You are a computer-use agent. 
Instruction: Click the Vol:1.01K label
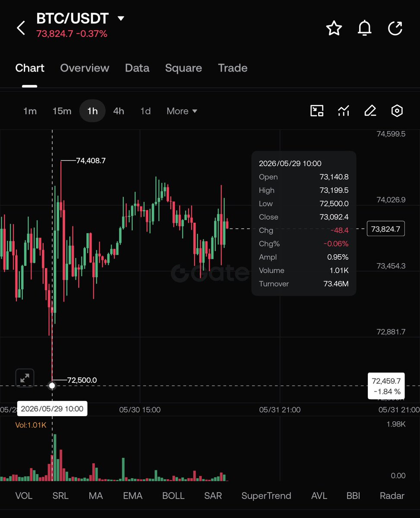(31, 425)
